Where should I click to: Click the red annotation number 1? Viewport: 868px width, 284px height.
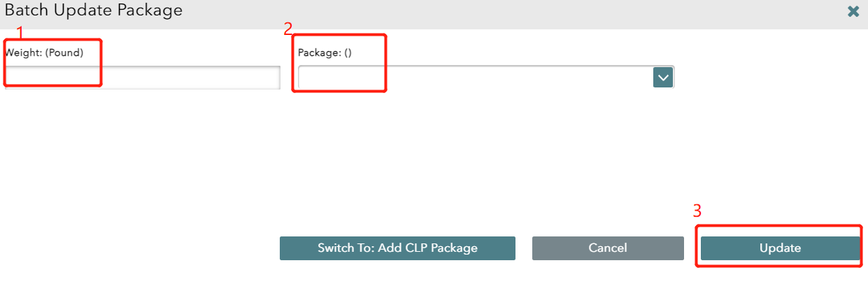(x=20, y=32)
